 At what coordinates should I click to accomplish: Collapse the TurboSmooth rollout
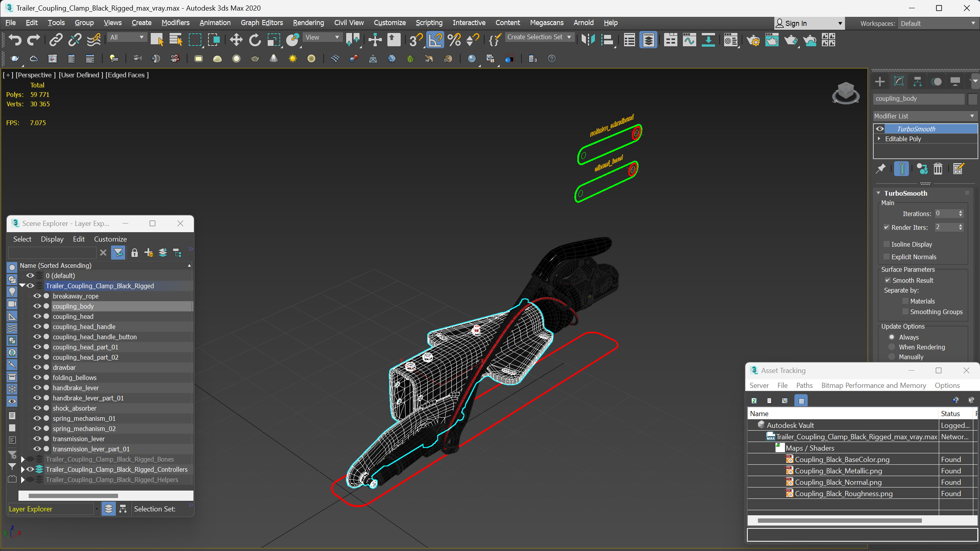[x=879, y=193]
